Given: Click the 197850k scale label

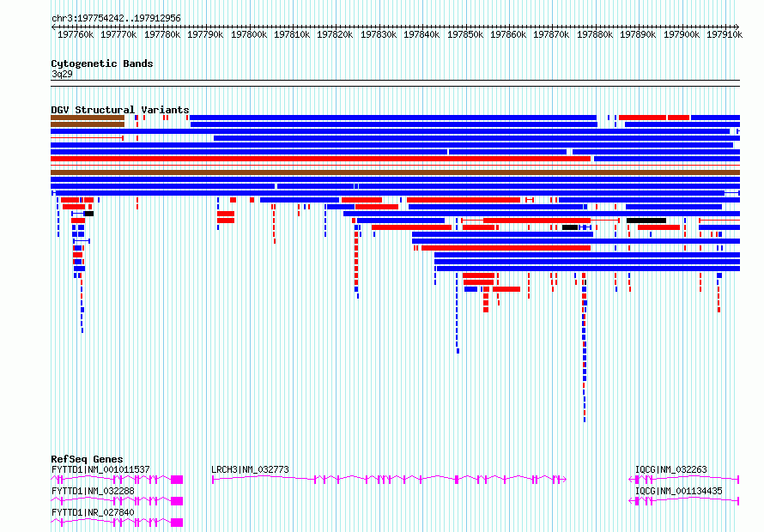Looking at the screenshot, I should [465, 34].
